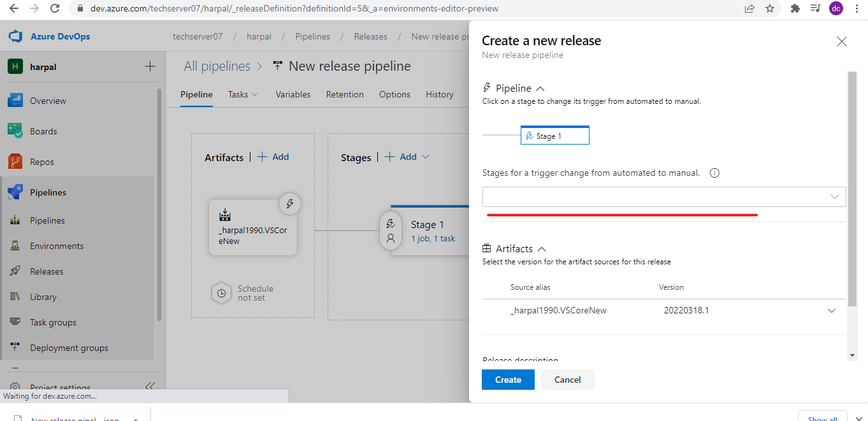The width and height of the screenshot is (868, 421).
Task: Click the browser back arrow
Action: pyautogui.click(x=14, y=8)
